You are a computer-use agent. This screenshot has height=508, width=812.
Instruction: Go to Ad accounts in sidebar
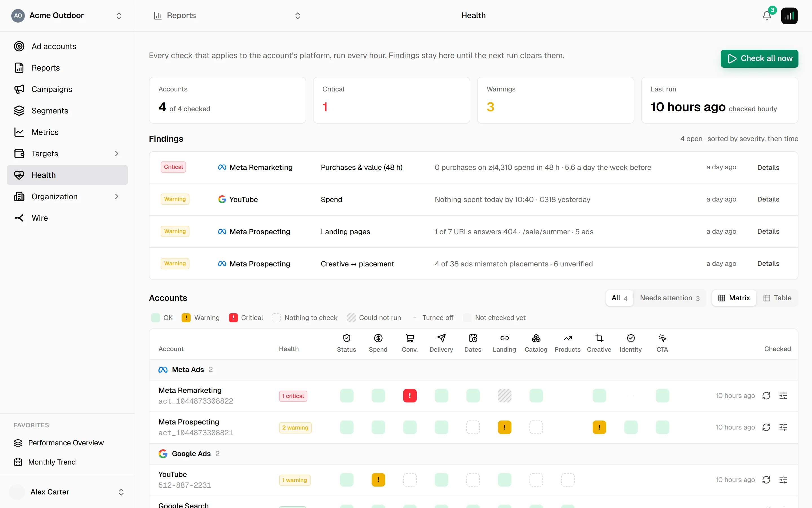tap(67, 46)
